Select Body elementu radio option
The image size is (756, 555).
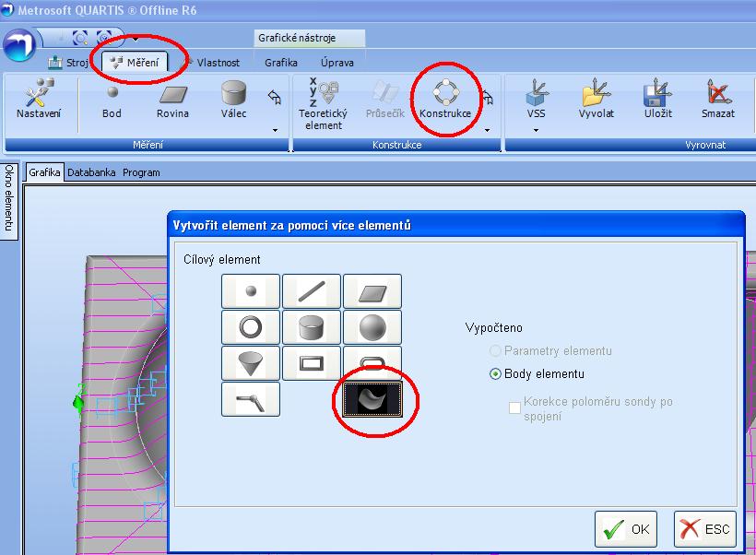pos(537,373)
